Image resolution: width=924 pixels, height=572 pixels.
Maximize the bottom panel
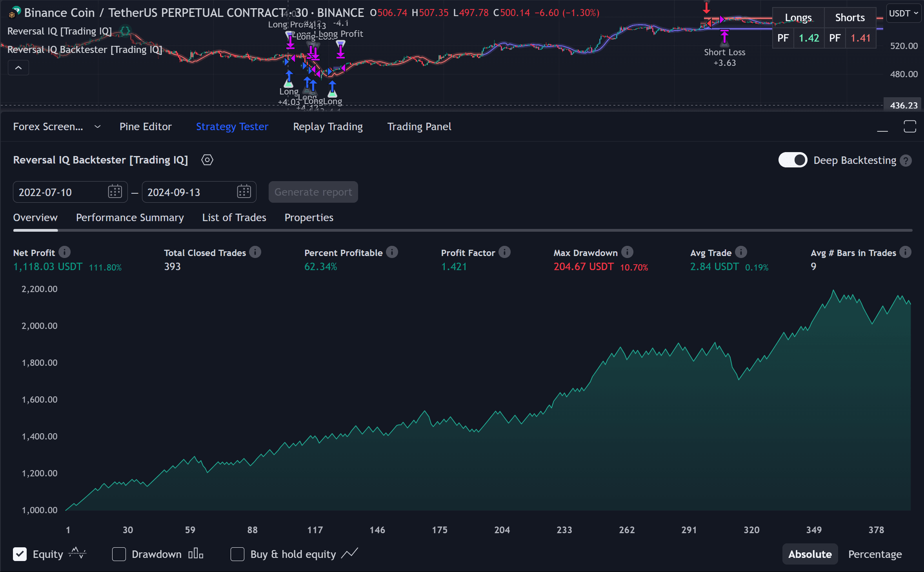pyautogui.click(x=910, y=127)
